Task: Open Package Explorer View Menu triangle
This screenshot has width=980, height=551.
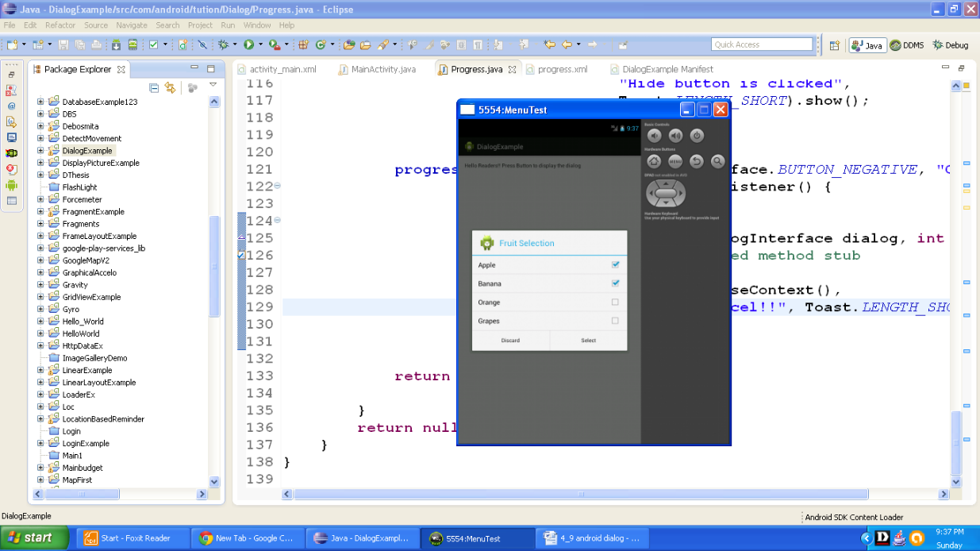Action: point(213,85)
